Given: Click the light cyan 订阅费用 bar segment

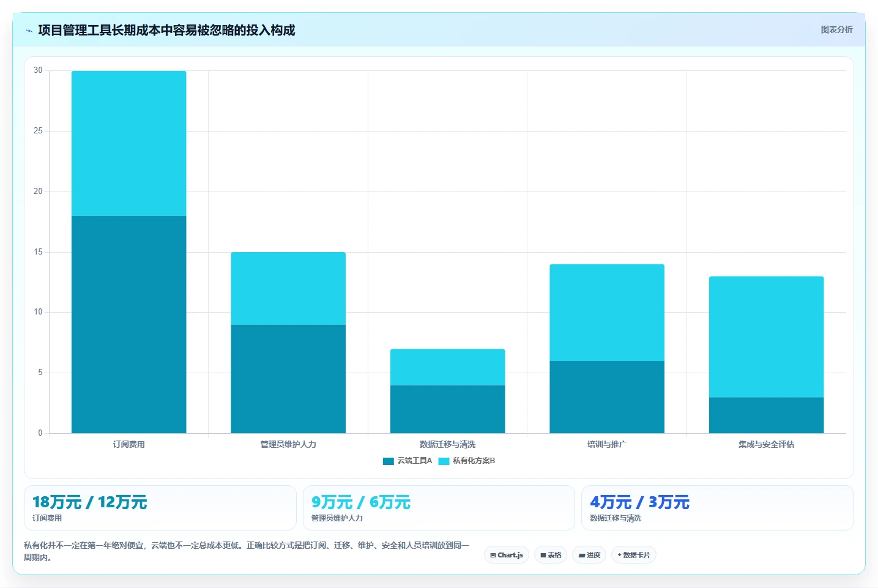Looking at the screenshot, I should [x=129, y=143].
